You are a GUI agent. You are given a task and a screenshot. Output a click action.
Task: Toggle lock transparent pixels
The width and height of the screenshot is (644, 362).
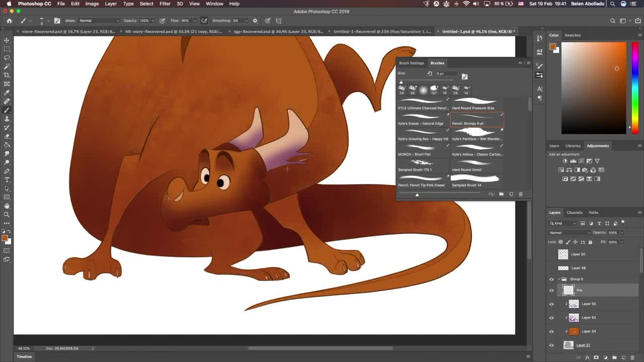coord(561,242)
